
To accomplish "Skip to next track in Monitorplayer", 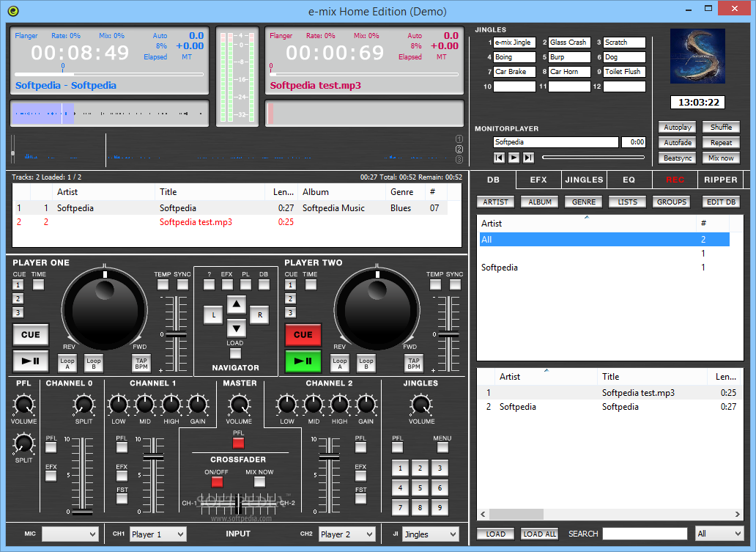I will click(528, 158).
